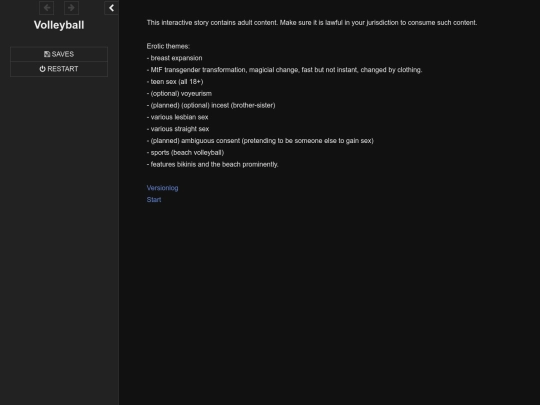
Task: Collapse the sidebar with the chevron toggle
Action: pyautogui.click(x=111, y=8)
